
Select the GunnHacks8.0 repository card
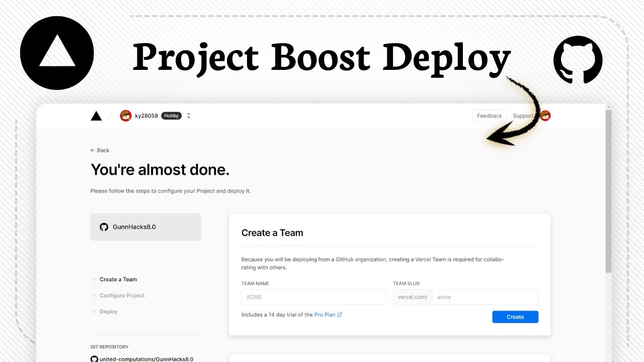(x=145, y=227)
